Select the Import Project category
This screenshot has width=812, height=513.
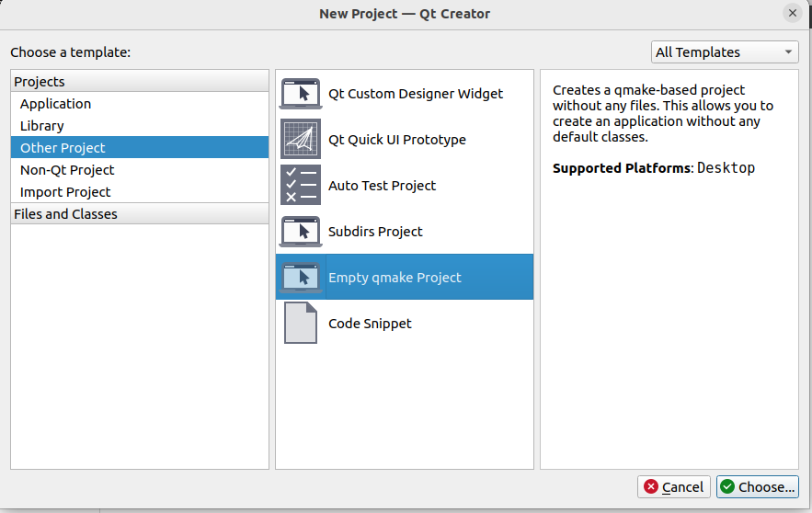pos(139,192)
